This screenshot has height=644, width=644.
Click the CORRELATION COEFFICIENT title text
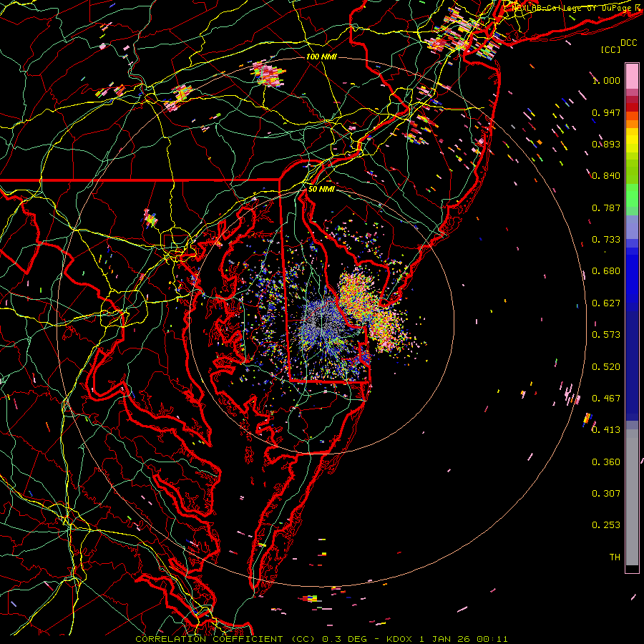pos(209,639)
